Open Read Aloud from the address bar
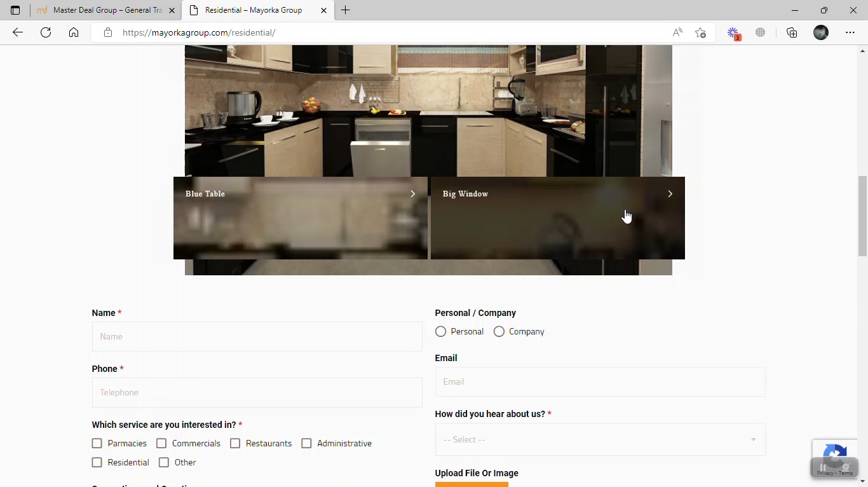 [677, 32]
